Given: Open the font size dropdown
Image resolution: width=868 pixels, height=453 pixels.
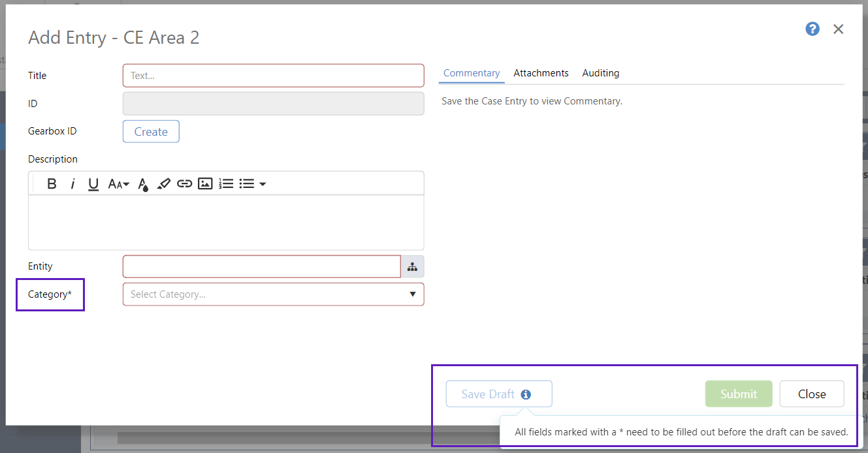Looking at the screenshot, I should [x=118, y=184].
